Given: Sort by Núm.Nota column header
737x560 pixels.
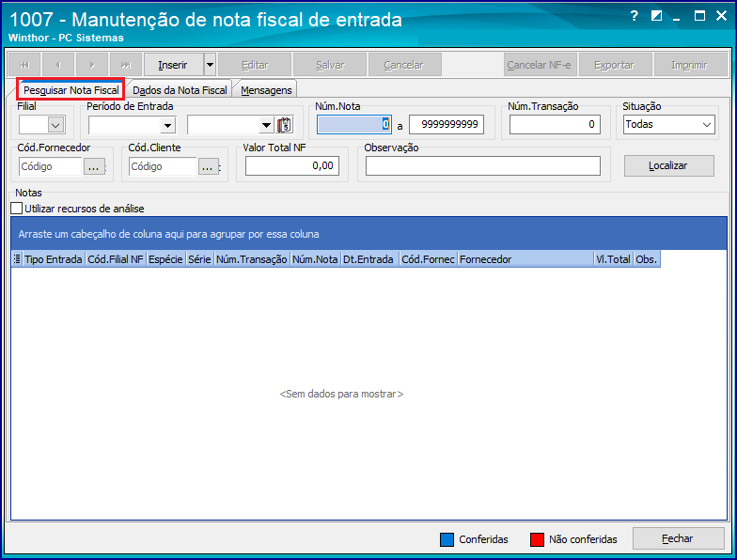Looking at the screenshot, I should pos(315,259).
